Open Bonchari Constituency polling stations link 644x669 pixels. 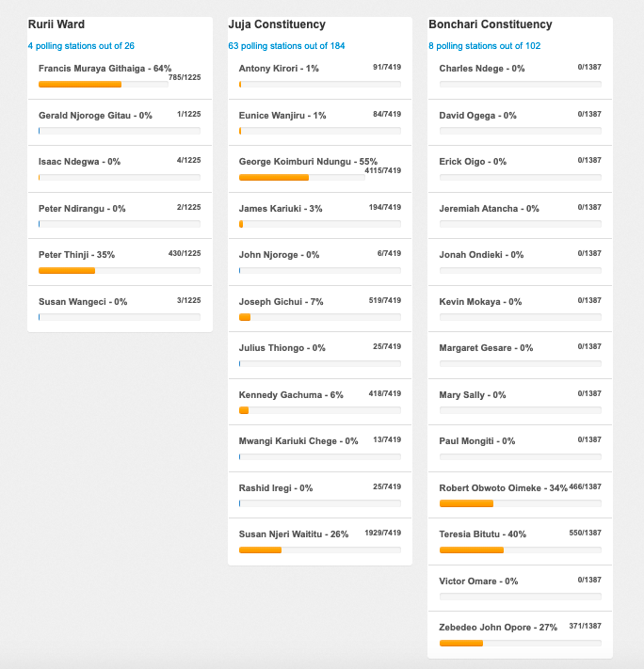(484, 46)
